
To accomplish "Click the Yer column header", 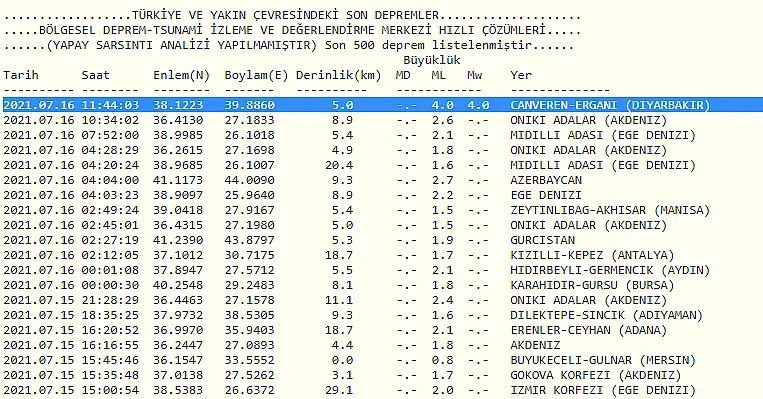I will [521, 75].
